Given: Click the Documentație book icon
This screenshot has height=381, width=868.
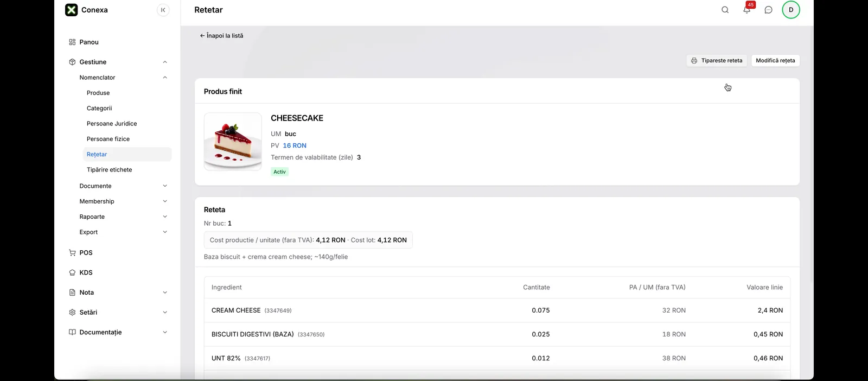Looking at the screenshot, I should click(x=72, y=332).
